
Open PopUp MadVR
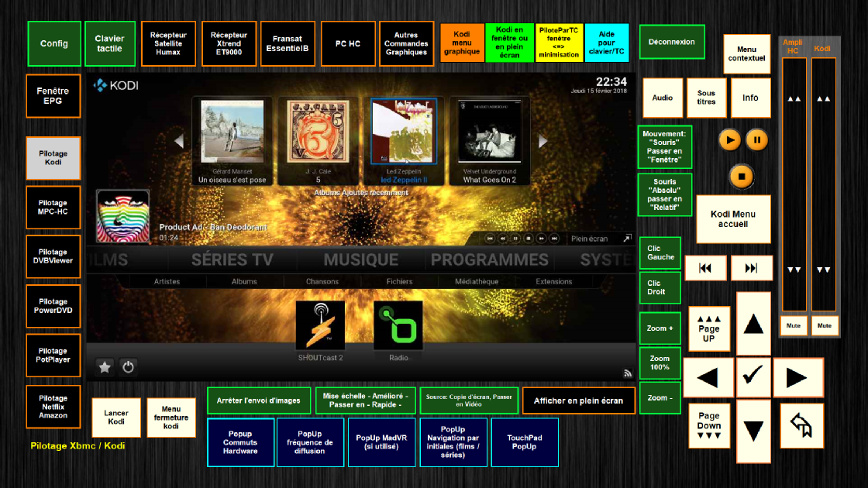[x=381, y=442]
